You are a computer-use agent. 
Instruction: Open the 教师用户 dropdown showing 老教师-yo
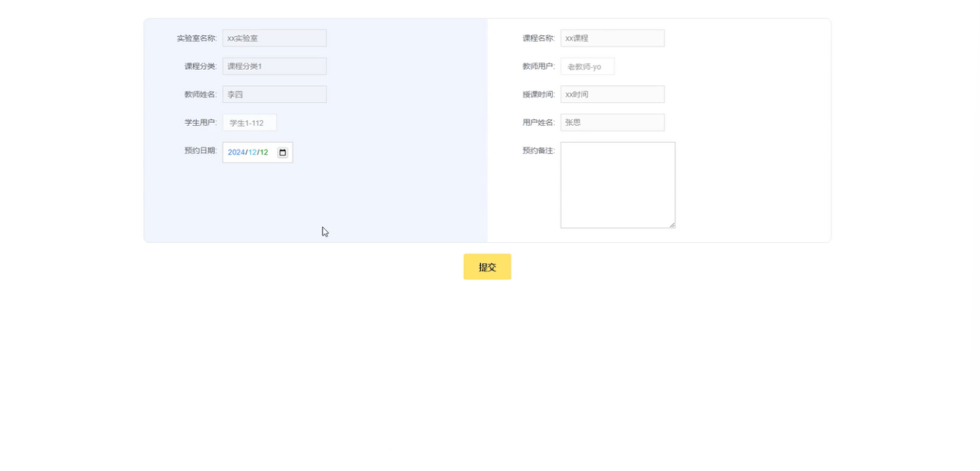click(x=587, y=66)
